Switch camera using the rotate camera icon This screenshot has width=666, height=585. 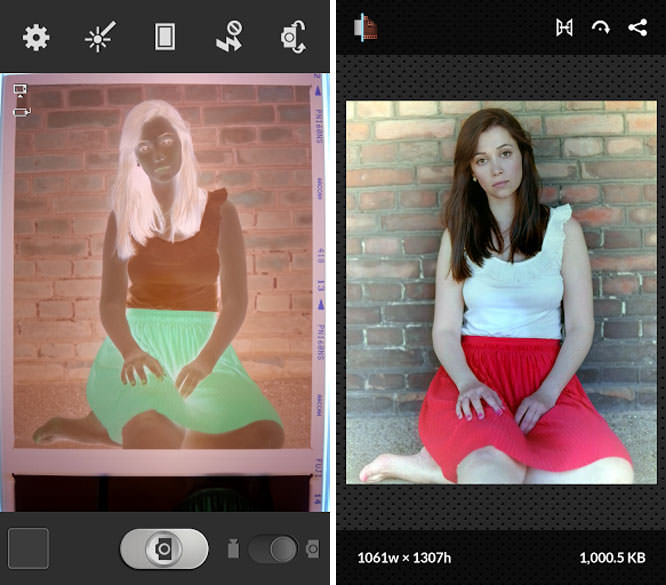(x=293, y=38)
